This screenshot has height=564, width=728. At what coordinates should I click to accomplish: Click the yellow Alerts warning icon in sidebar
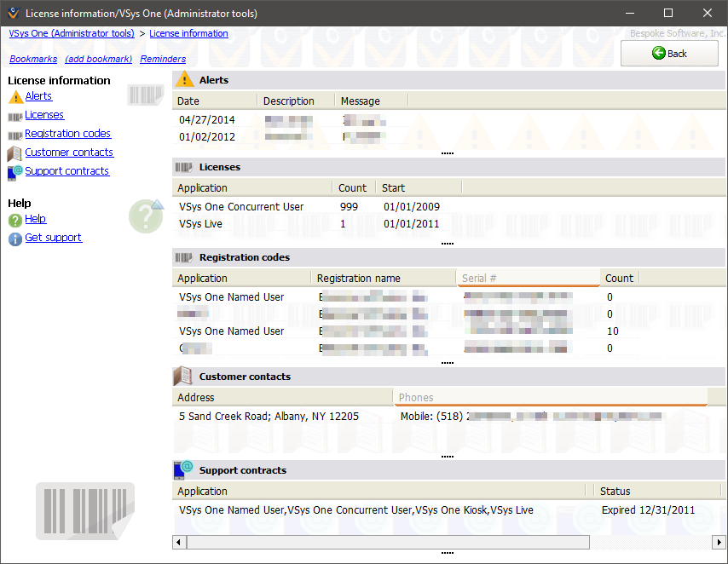pyautogui.click(x=15, y=96)
